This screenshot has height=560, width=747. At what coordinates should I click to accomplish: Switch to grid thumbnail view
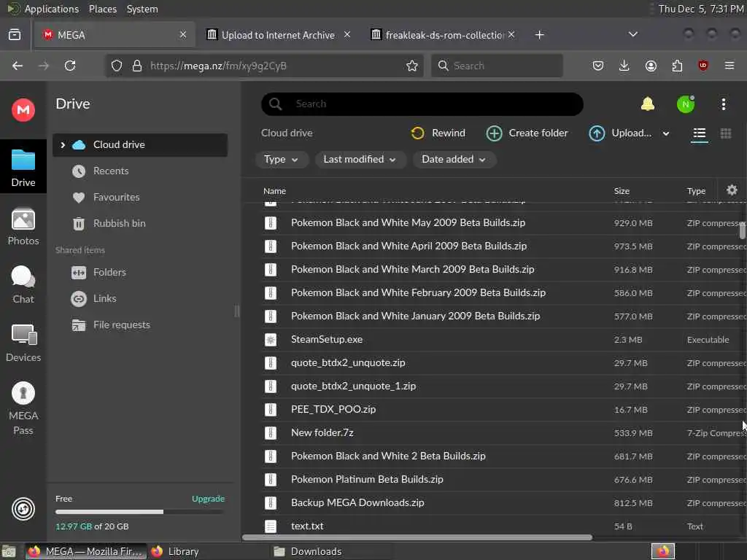726,133
